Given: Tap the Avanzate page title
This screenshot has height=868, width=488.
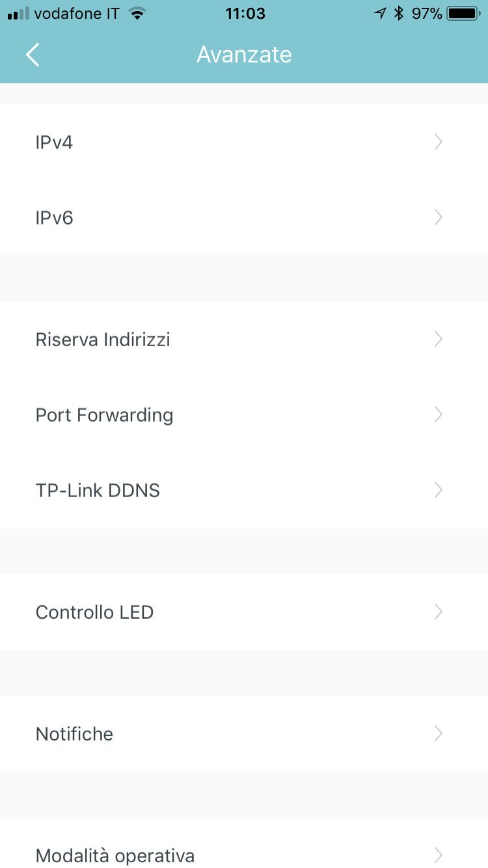Looking at the screenshot, I should 244,55.
